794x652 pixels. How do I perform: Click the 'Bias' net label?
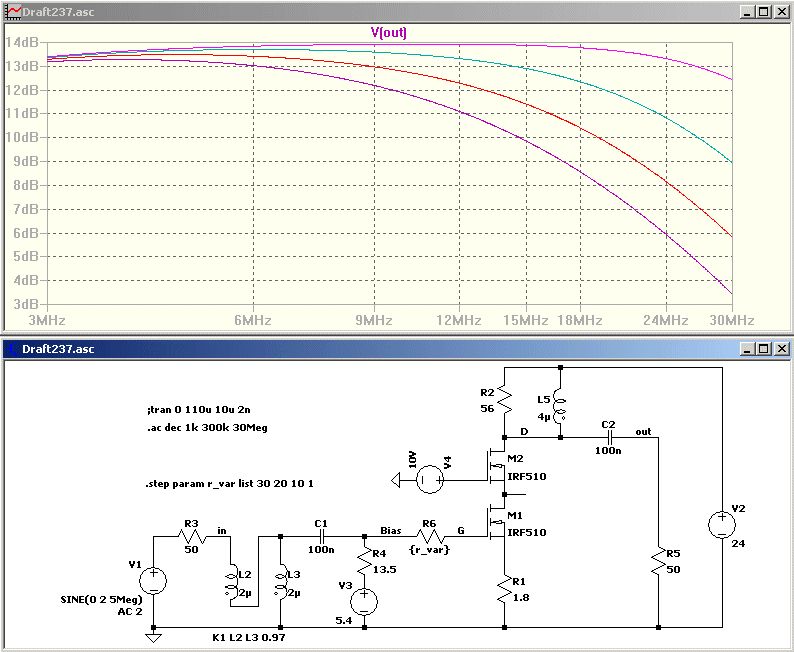[x=391, y=531]
